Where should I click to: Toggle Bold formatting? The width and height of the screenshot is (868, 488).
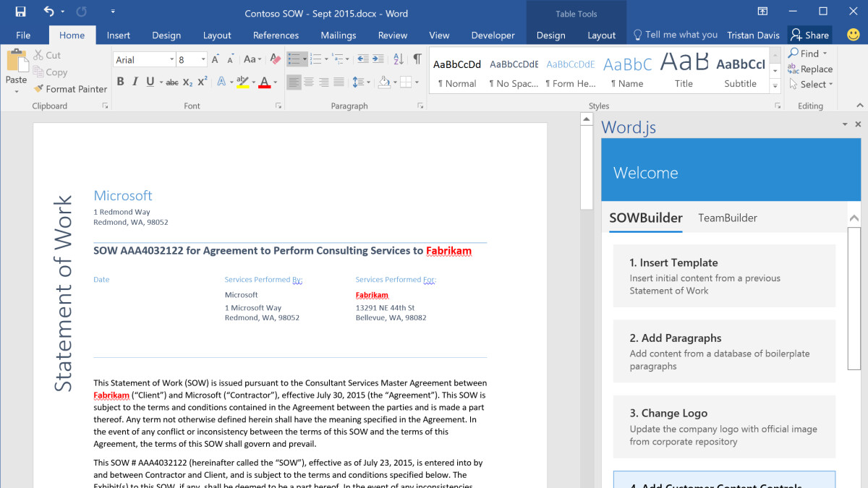(120, 82)
